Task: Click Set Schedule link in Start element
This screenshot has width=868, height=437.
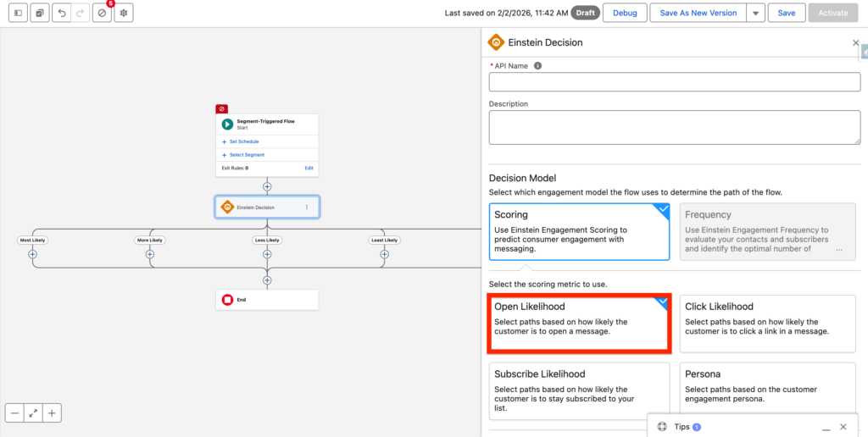Action: (243, 141)
